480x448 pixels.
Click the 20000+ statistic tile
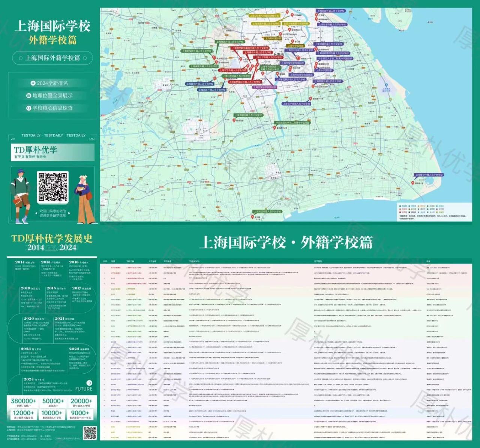point(81,402)
